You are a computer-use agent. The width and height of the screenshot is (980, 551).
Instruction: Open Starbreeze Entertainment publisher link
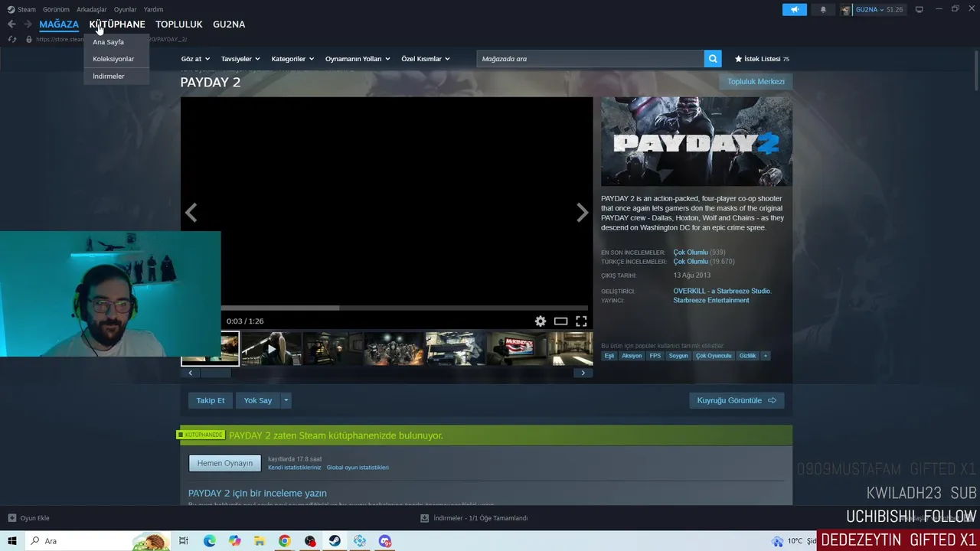coord(711,300)
